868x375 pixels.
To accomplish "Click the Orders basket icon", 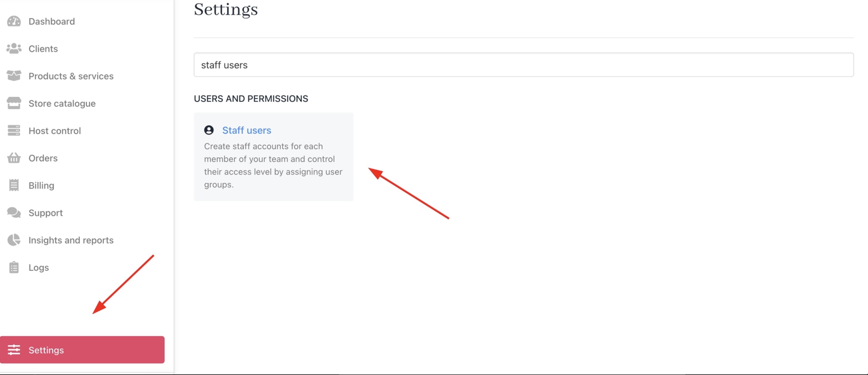I will point(14,158).
